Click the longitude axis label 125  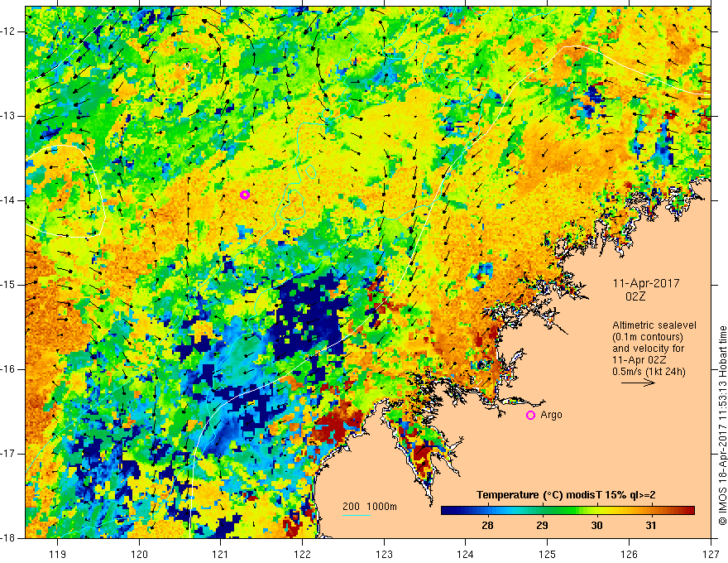[x=548, y=554]
